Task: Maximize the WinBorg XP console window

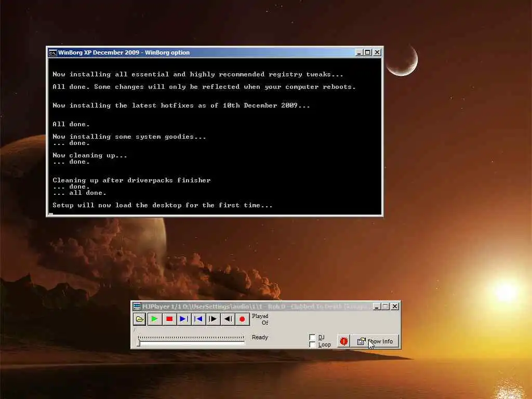Action: 368,52
